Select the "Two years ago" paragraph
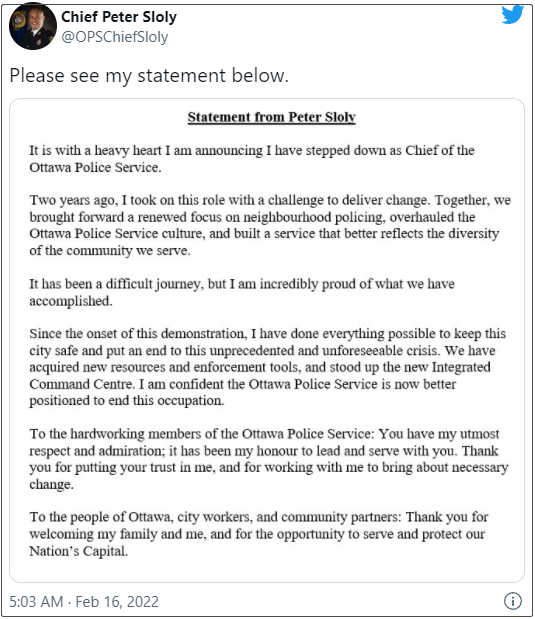The width and height of the screenshot is (535, 619). 270,225
